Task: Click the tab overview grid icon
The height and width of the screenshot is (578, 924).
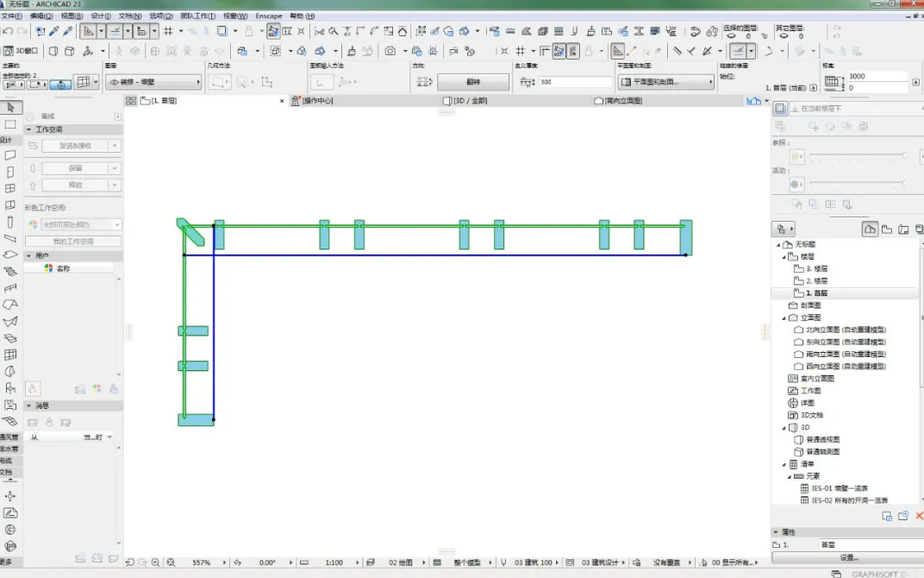Action: (x=131, y=101)
